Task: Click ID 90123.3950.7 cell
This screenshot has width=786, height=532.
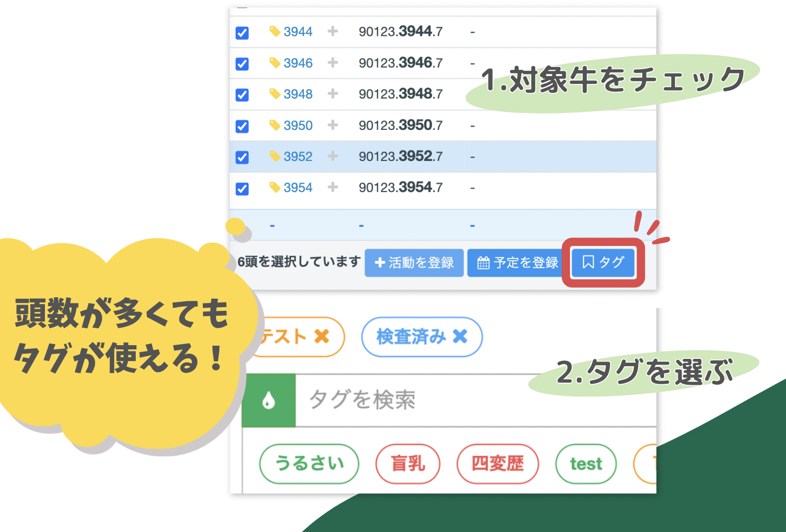Action: pos(400,125)
